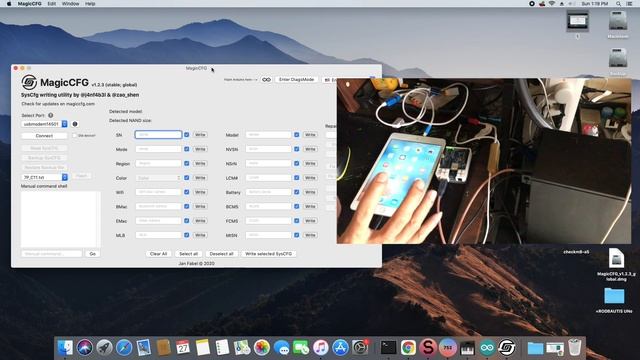Open the Color selection dropdown
640x360 pixels.
158,178
